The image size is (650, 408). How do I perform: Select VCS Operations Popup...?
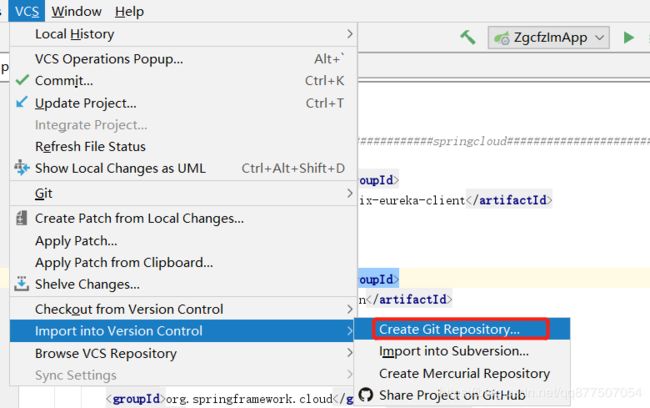[x=183, y=59]
